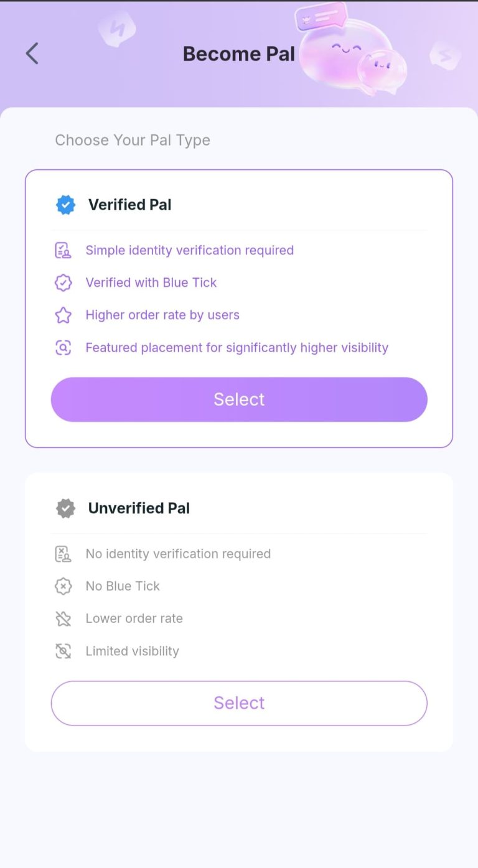Image resolution: width=478 pixels, height=868 pixels.
Task: Tap the Blue Tick benefit icon
Action: tap(63, 283)
